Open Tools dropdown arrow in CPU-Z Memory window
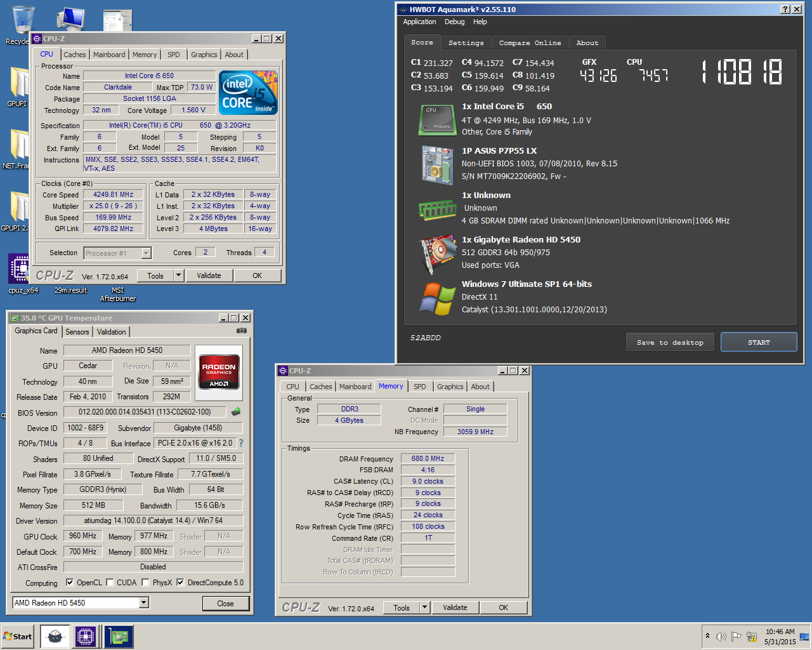 [425, 607]
